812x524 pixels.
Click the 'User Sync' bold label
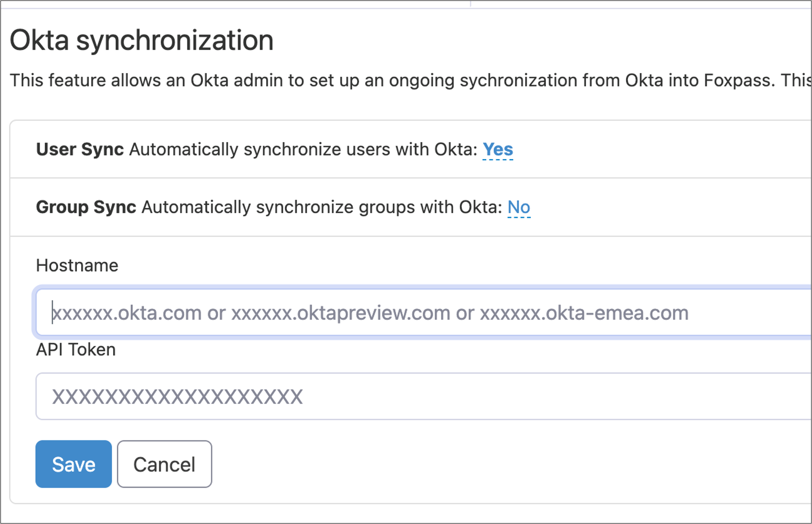pyautogui.click(x=80, y=150)
